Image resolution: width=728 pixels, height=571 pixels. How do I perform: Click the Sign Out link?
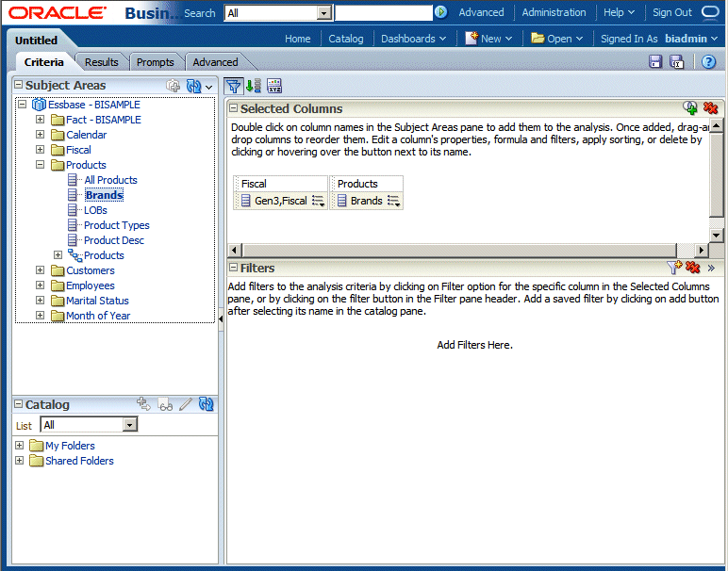coord(671,12)
